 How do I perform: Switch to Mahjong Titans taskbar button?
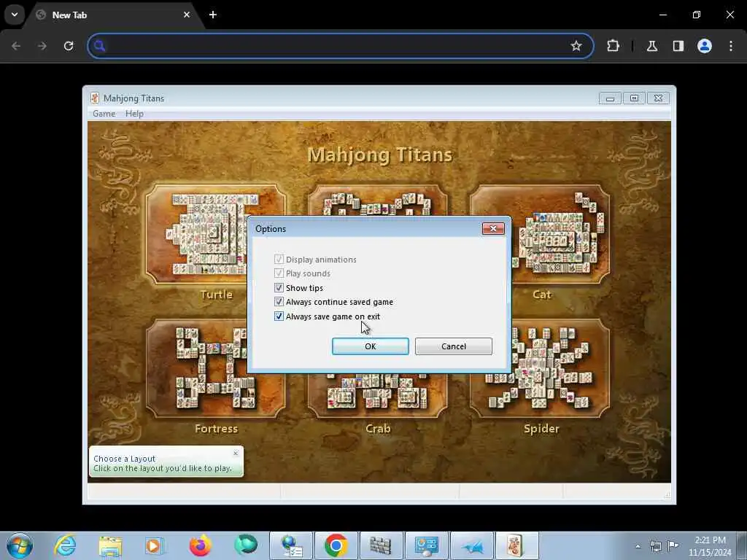click(516, 545)
